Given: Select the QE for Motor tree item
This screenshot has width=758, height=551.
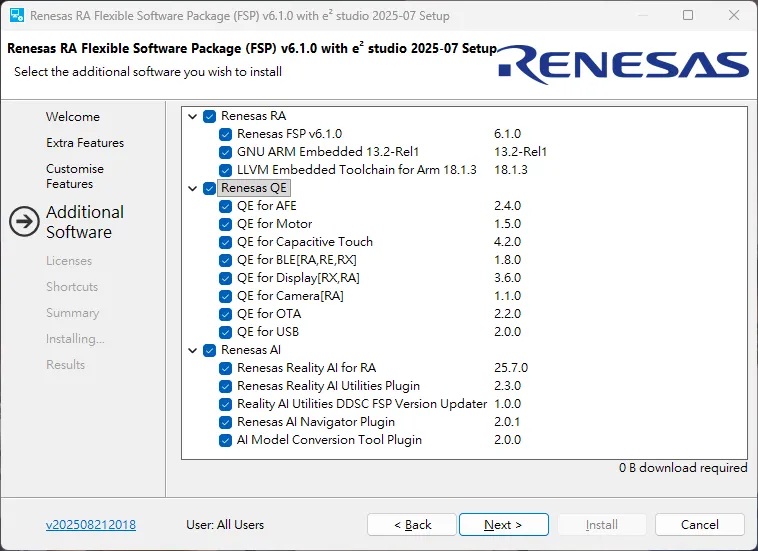Looking at the screenshot, I should (x=274, y=224).
